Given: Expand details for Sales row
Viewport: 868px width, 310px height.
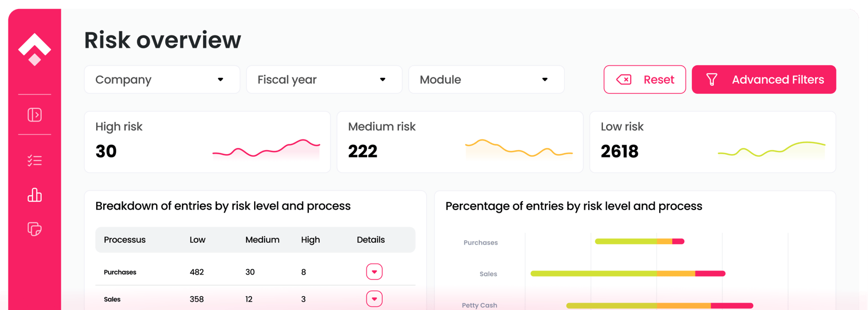Looking at the screenshot, I should [374, 299].
